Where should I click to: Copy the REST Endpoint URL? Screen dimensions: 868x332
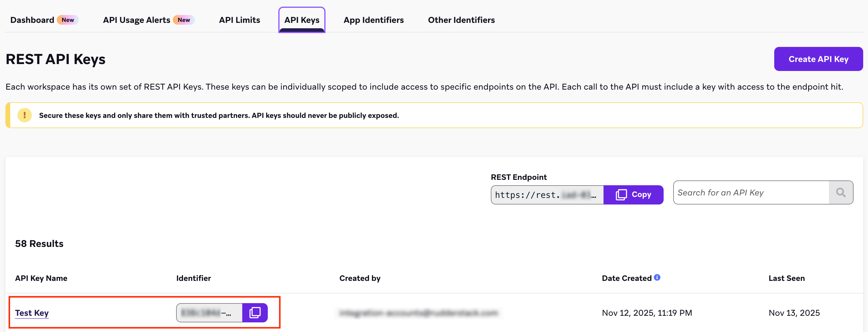point(634,195)
